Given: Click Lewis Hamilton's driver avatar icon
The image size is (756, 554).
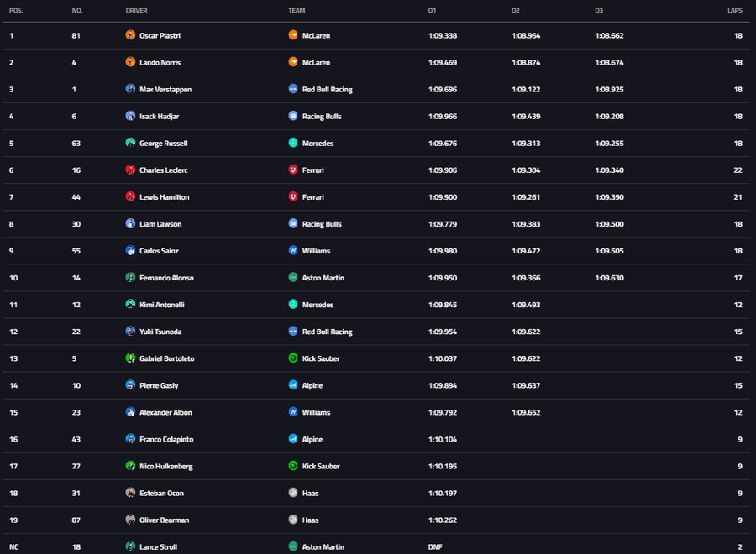Looking at the screenshot, I should pos(130,196).
